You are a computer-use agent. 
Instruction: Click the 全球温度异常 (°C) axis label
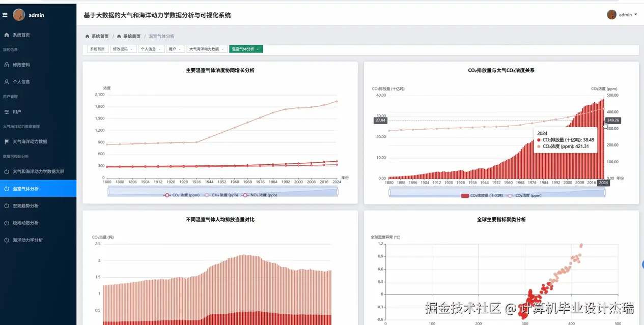point(385,237)
